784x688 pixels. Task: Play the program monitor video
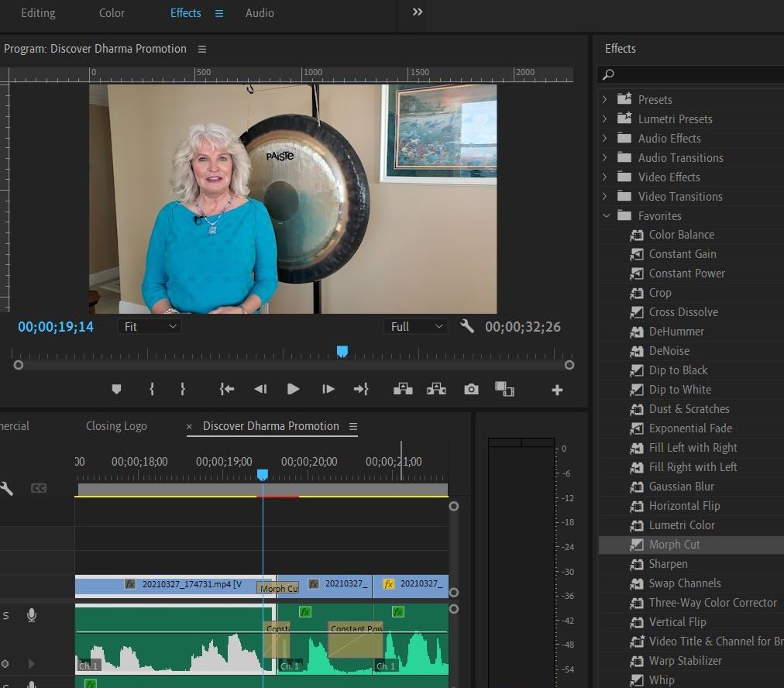click(294, 389)
